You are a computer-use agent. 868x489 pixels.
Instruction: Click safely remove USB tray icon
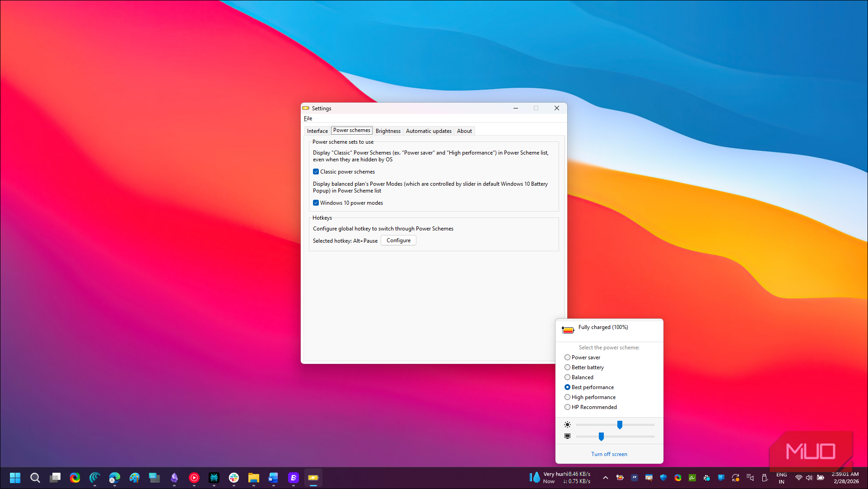point(765,478)
